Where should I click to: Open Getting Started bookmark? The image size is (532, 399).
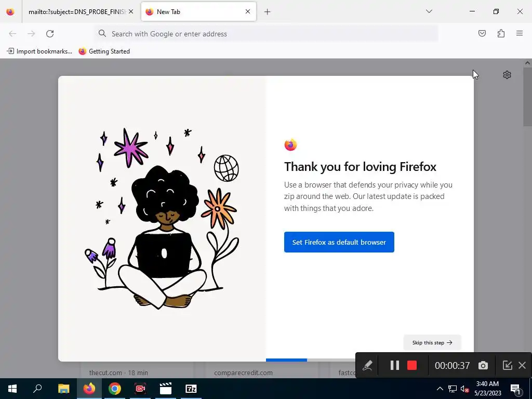tap(104, 51)
